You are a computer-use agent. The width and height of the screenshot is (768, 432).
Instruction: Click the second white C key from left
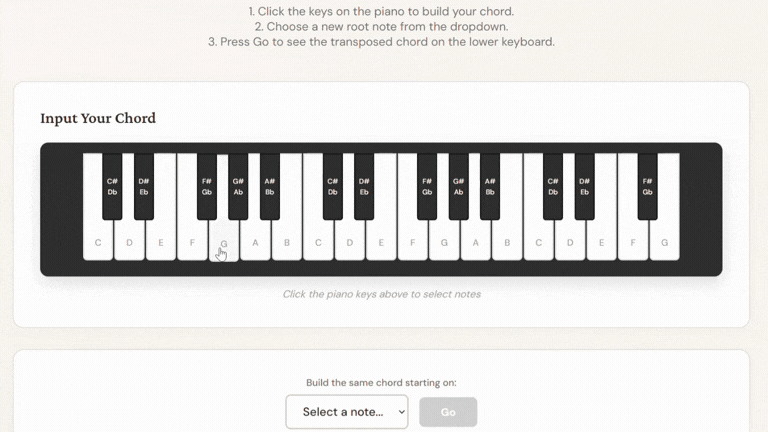point(318,243)
